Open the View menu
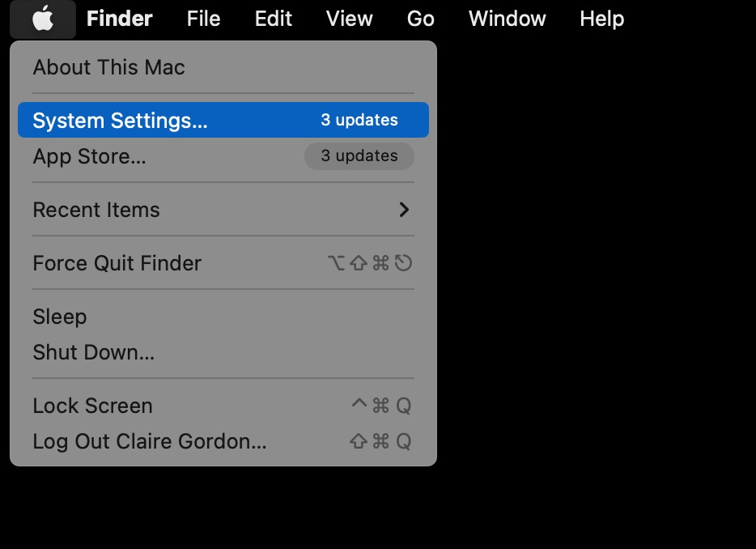The width and height of the screenshot is (756, 549). coord(349,19)
